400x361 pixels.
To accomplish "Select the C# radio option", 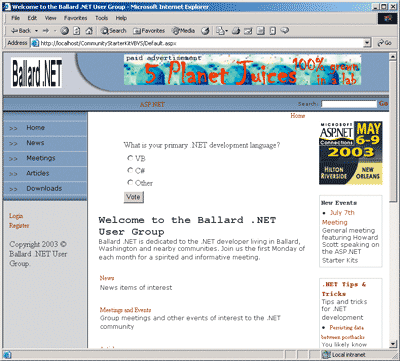I will click(130, 170).
